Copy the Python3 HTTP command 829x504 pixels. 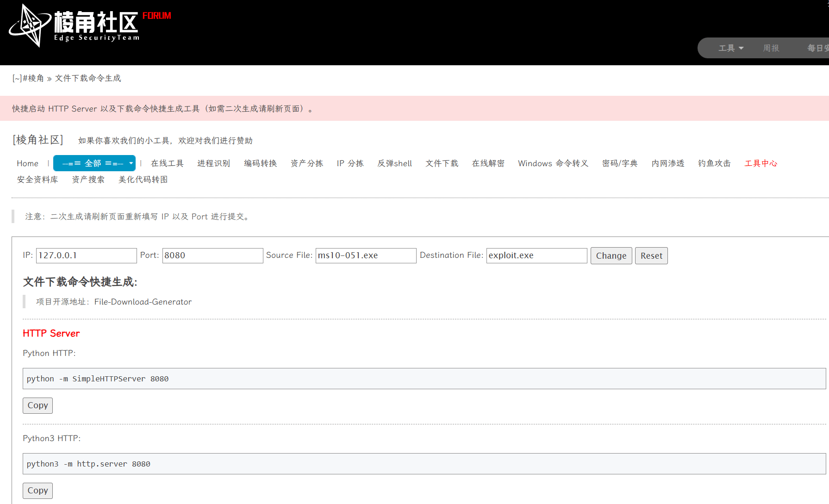click(x=37, y=491)
